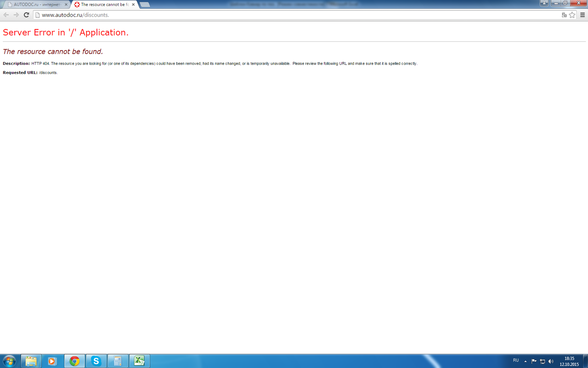Open the Chrome user profile button
The image size is (588, 368).
[544, 3]
